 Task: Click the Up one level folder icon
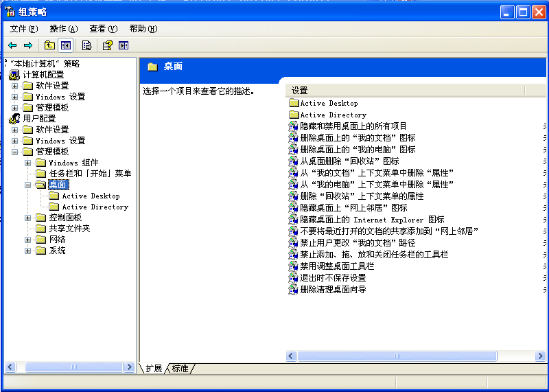(49, 45)
